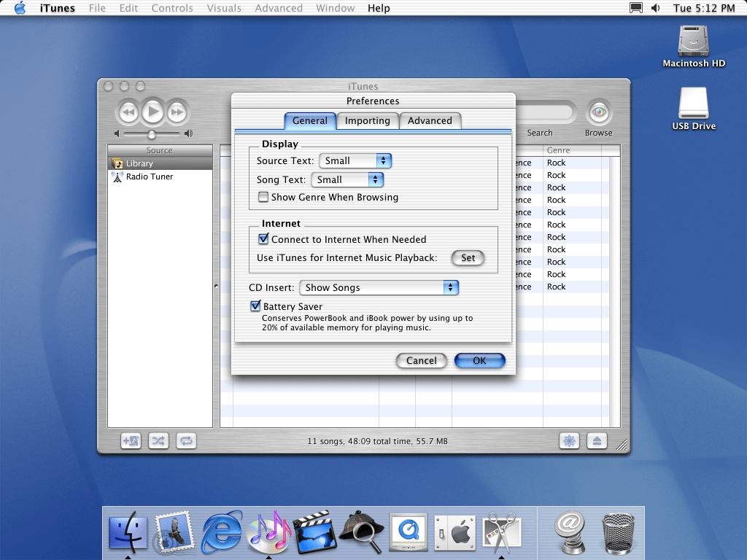Click the display icon in the menu bar
747x560 pixels.
tap(636, 7)
